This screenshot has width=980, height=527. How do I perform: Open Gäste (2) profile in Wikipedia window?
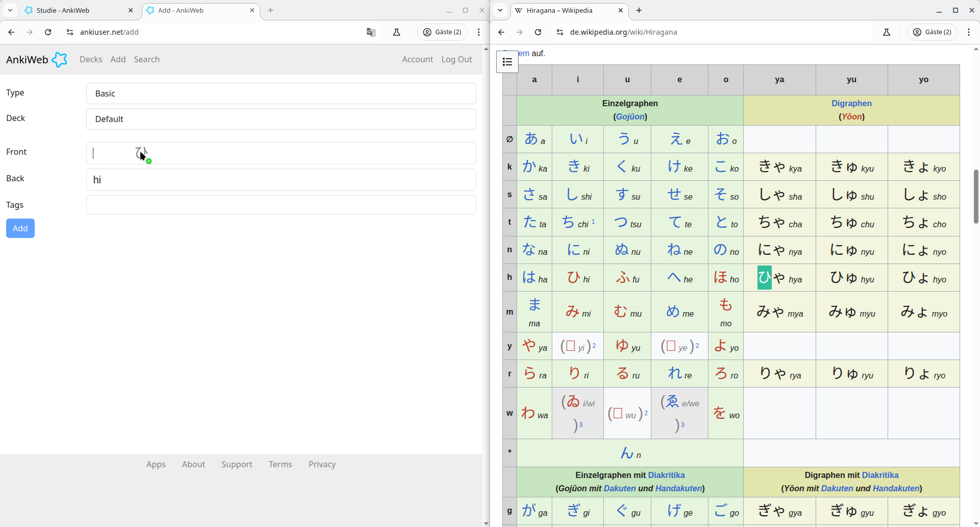(933, 32)
